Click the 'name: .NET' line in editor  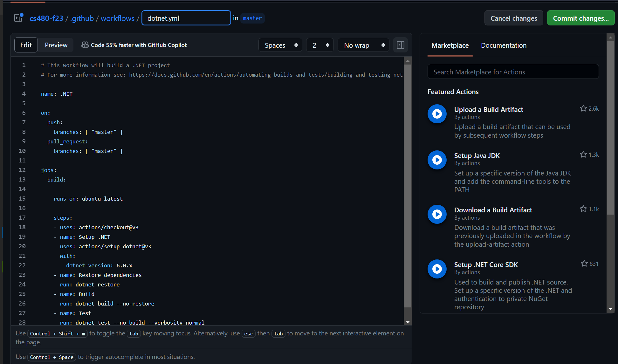point(57,94)
